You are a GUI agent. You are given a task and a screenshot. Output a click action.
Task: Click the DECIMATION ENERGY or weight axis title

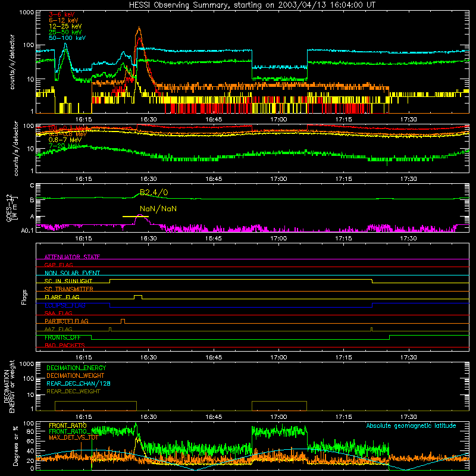(9, 386)
